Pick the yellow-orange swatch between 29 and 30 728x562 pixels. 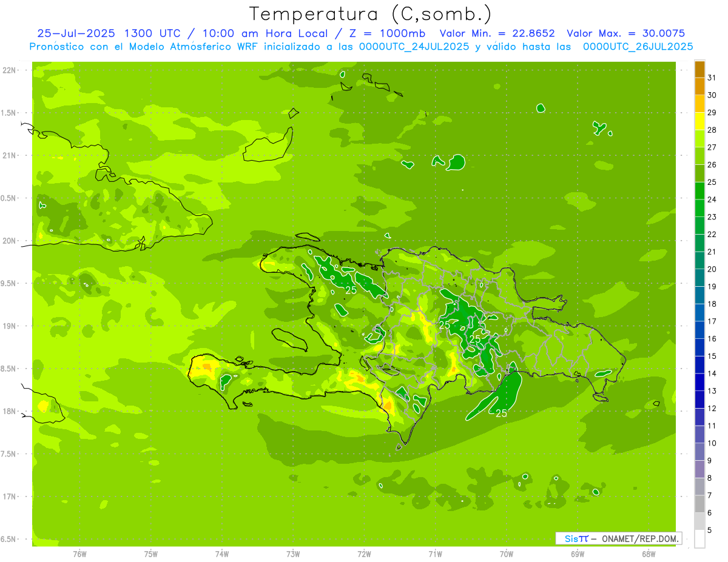699,104
